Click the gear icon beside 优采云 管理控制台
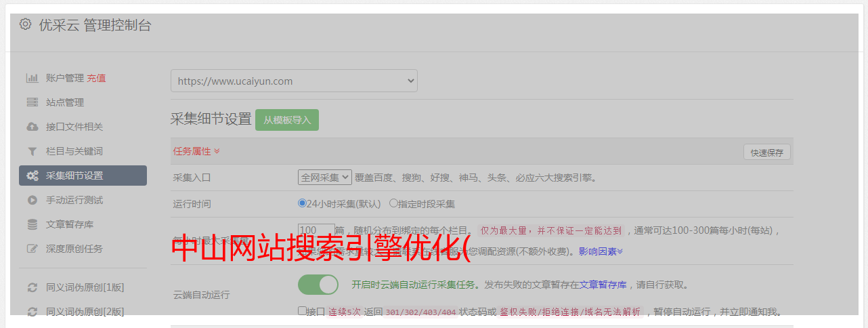 25,25
